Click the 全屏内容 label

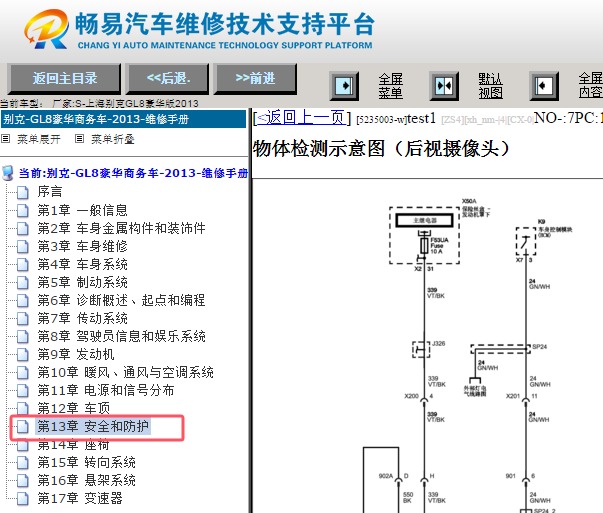pyautogui.click(x=591, y=85)
